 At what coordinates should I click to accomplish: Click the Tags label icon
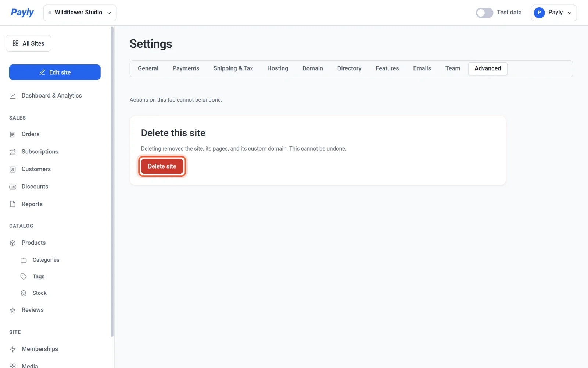pos(24,276)
